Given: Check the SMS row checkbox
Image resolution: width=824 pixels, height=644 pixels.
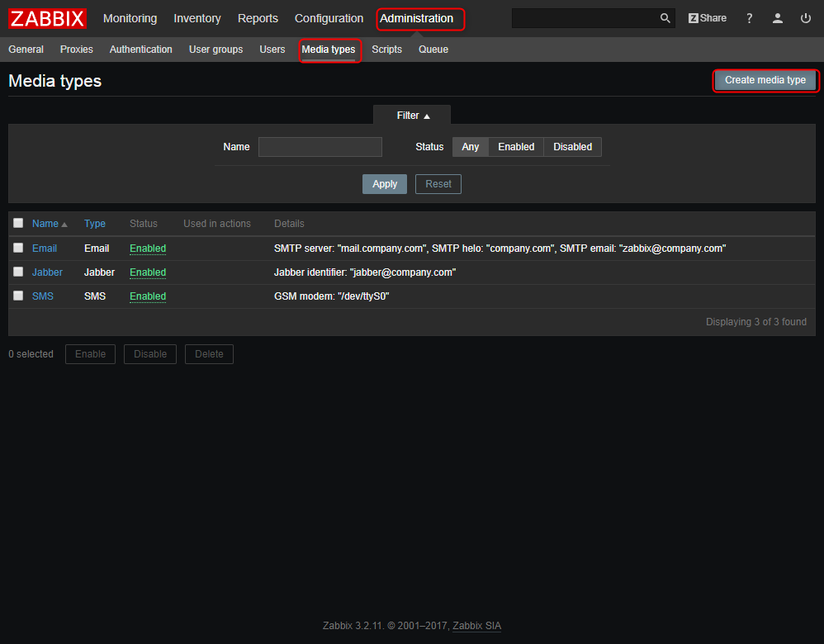Looking at the screenshot, I should tap(18, 296).
